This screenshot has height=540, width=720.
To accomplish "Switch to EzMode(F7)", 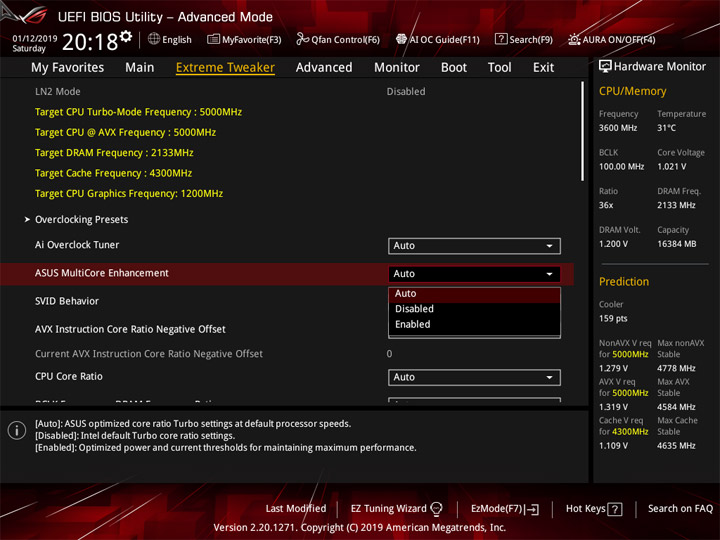I will pyautogui.click(x=505, y=509).
